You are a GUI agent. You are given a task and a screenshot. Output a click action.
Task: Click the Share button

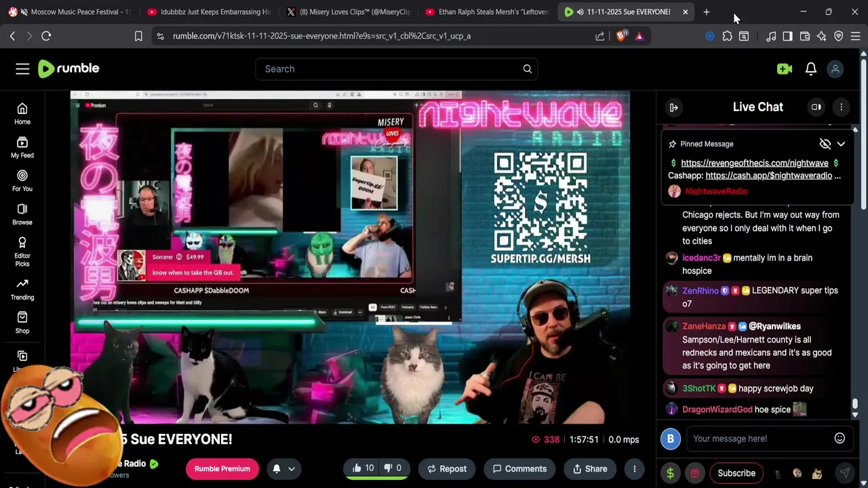click(x=590, y=468)
